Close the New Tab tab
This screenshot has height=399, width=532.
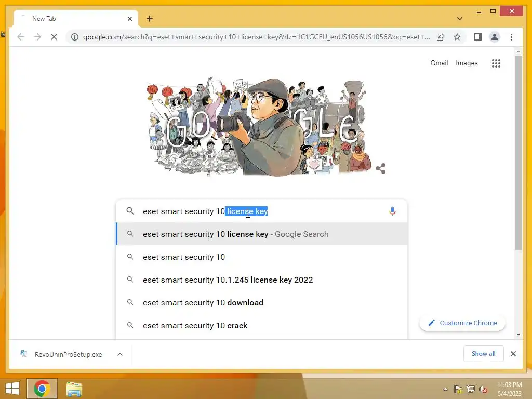tap(129, 19)
